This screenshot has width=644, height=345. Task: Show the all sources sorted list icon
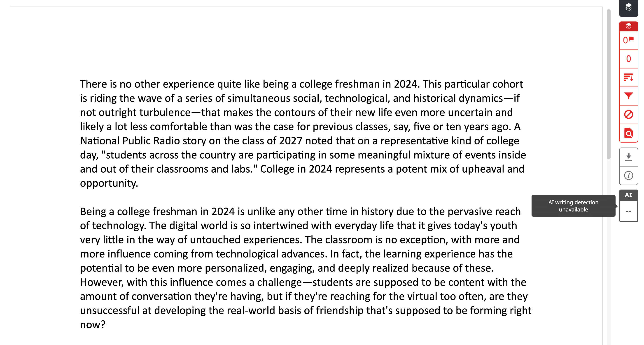click(x=628, y=77)
